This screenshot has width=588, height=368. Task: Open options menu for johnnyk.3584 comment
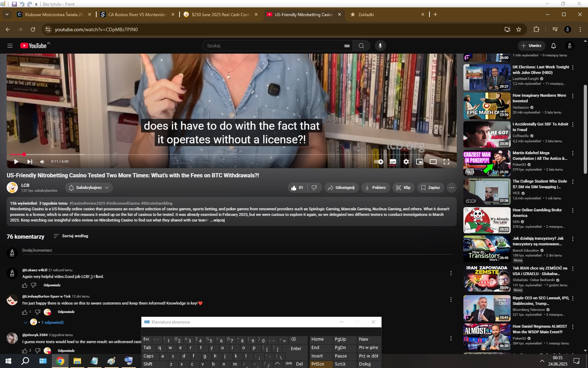tap(451, 338)
